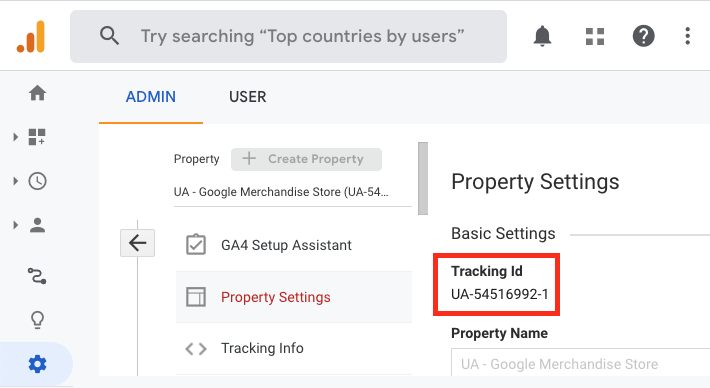Open Admin gear icon in sidebar
Screen dimensions: 710x388
(x=37, y=364)
